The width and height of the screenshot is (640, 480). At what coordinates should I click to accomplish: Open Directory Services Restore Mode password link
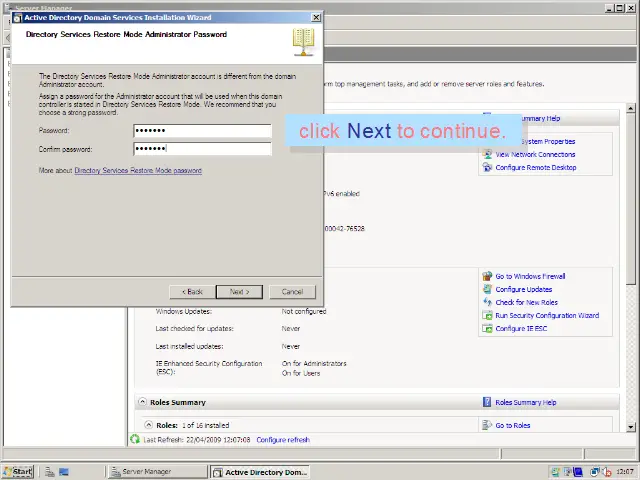138,171
